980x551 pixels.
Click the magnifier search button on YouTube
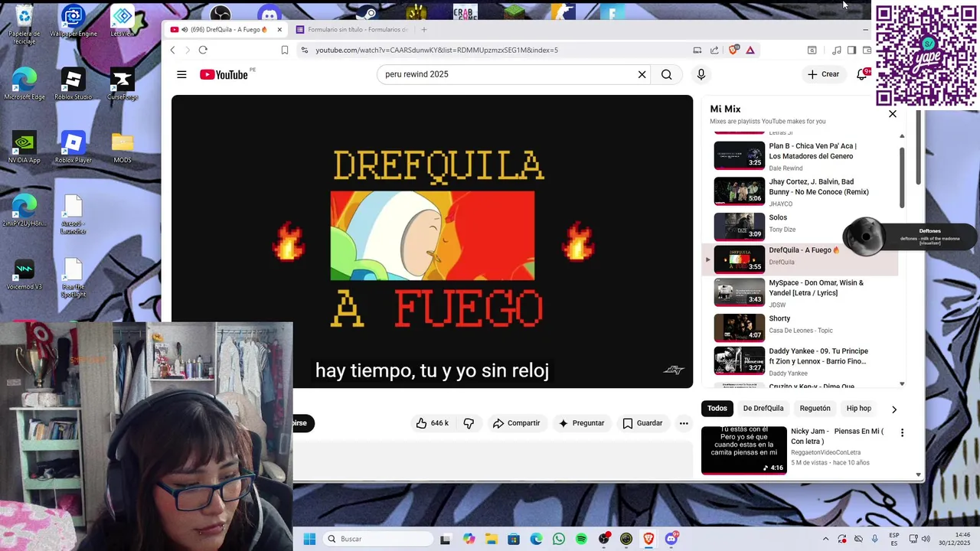click(666, 74)
